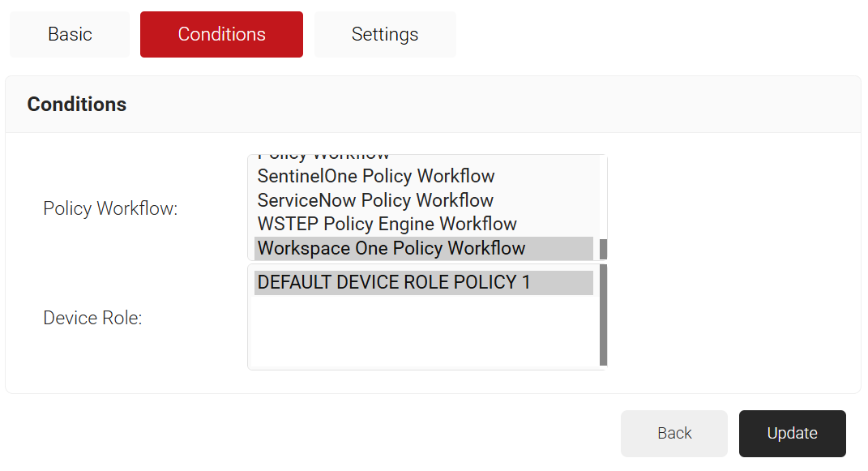Image resolution: width=868 pixels, height=471 pixels.
Task: Click the Conditions panel heading
Action: point(77,105)
